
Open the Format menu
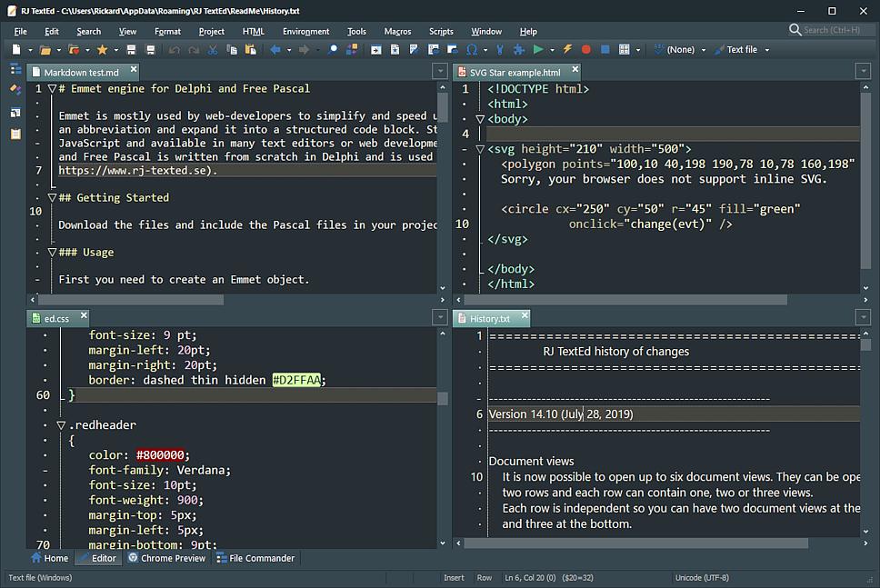[167, 32]
